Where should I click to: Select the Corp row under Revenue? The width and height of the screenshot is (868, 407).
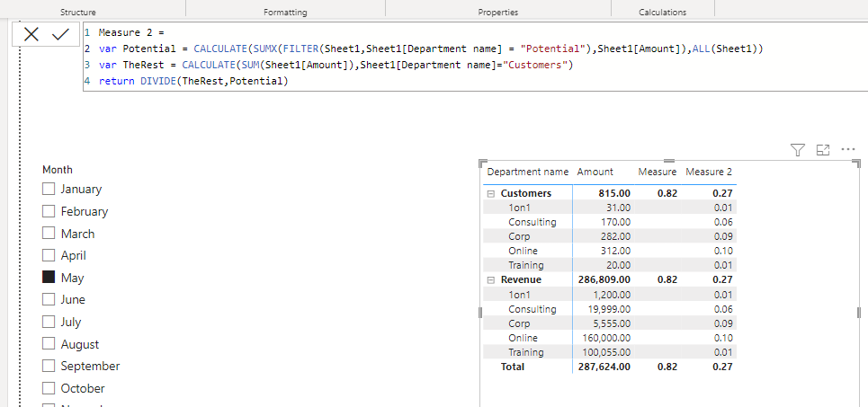pyautogui.click(x=519, y=323)
